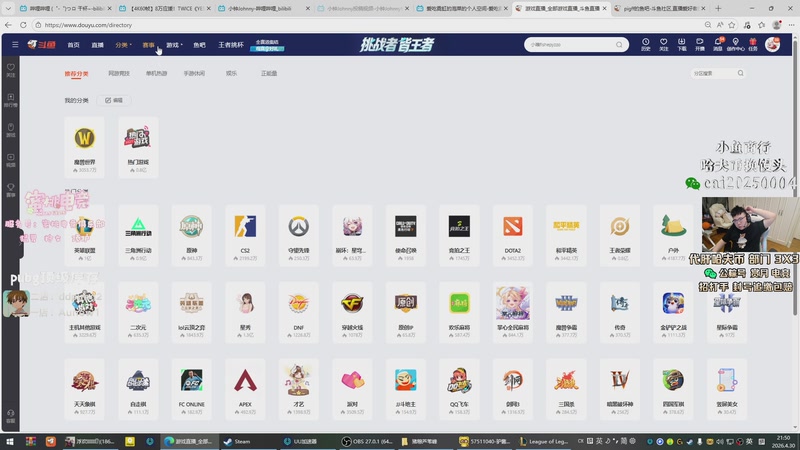Open Steam from the Windows taskbar
The width and height of the screenshot is (800, 450).
click(237, 441)
